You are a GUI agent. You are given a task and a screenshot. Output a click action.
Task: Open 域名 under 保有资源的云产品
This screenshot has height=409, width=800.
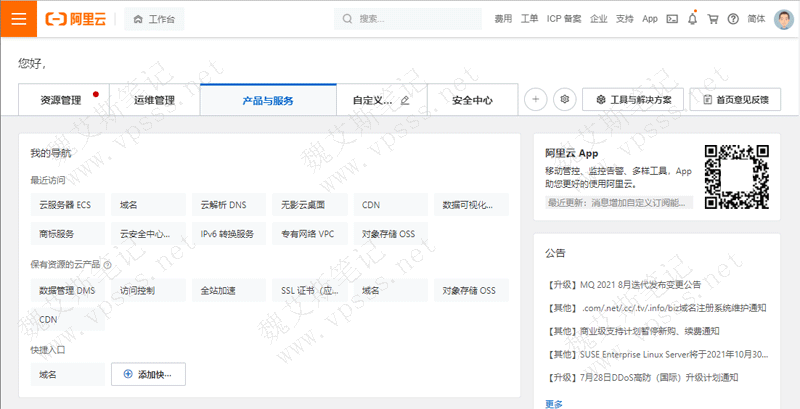tap(391, 291)
